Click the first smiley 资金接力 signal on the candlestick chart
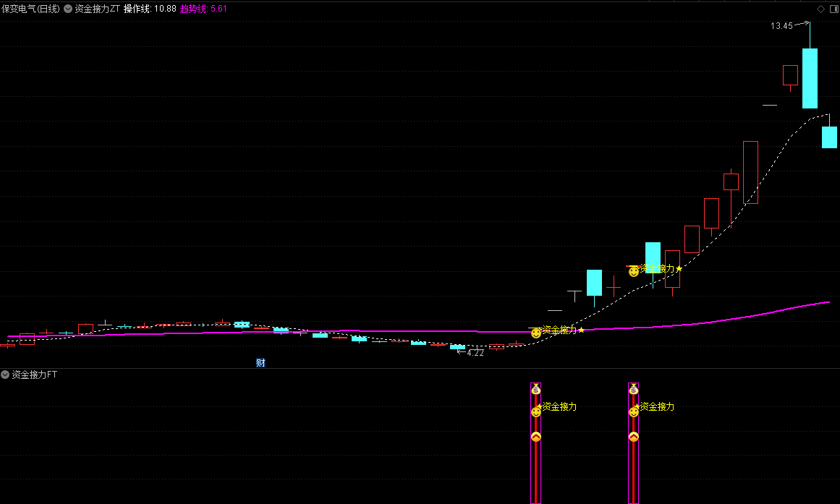Image resolution: width=840 pixels, height=504 pixels. click(536, 333)
